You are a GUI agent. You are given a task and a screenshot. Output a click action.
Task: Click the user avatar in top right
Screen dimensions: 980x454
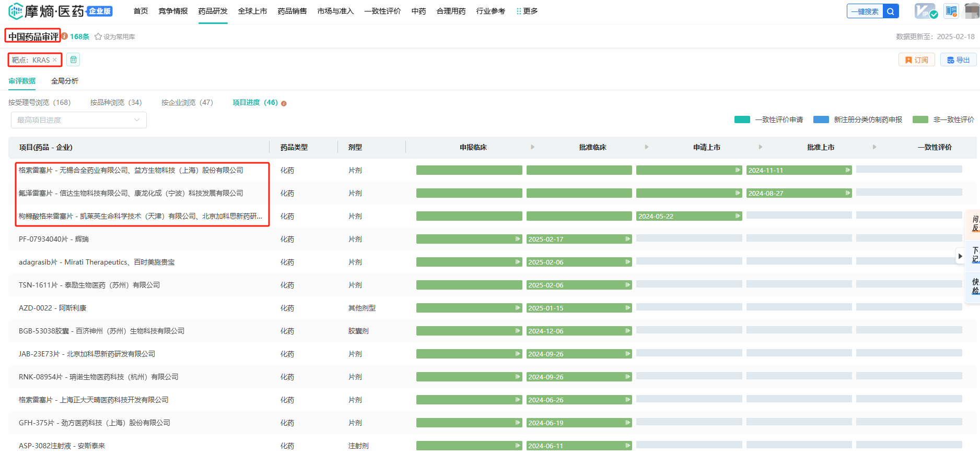[972, 11]
